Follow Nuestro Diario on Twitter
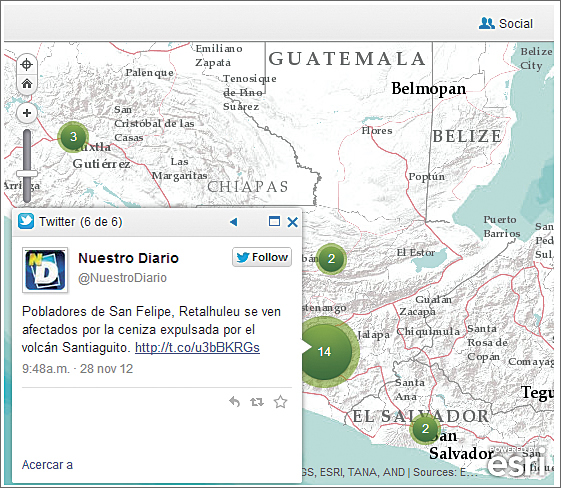Viewport: 561px width, 488px height. point(262,257)
